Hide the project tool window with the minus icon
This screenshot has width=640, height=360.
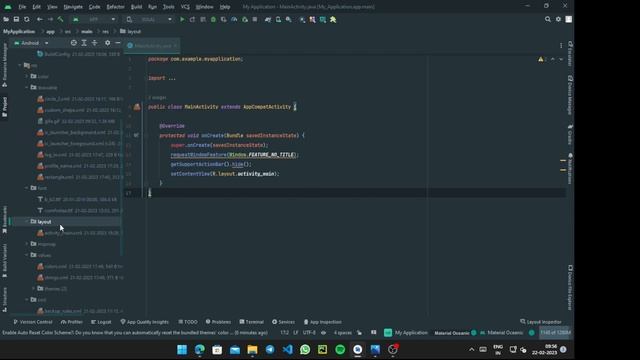pyautogui.click(x=118, y=43)
